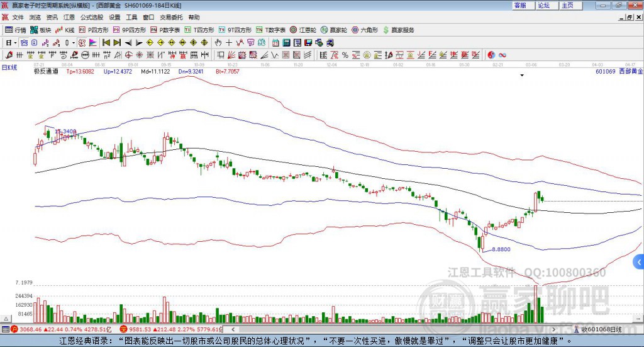The height and width of the screenshot is (347, 644).
Task: Open the 资讯 menu
Action: coord(52,17)
